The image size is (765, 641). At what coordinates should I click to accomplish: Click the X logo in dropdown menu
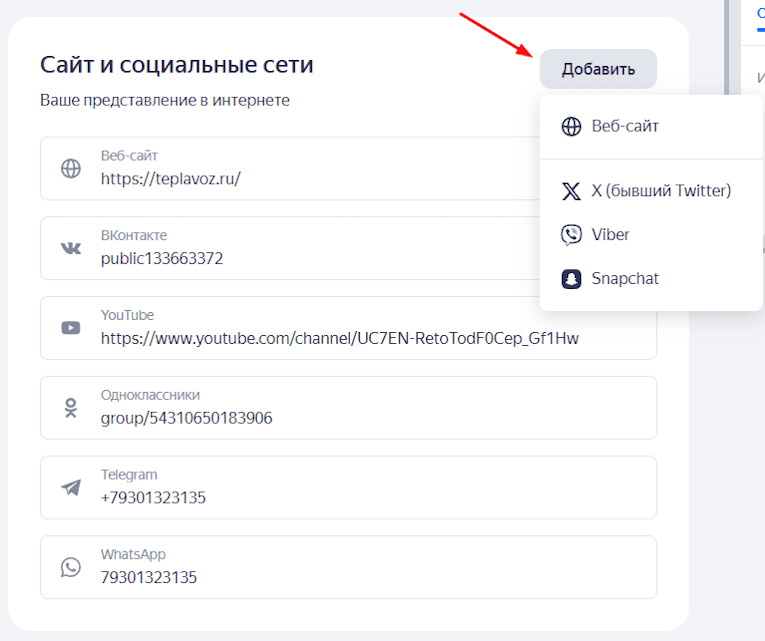pyautogui.click(x=571, y=191)
